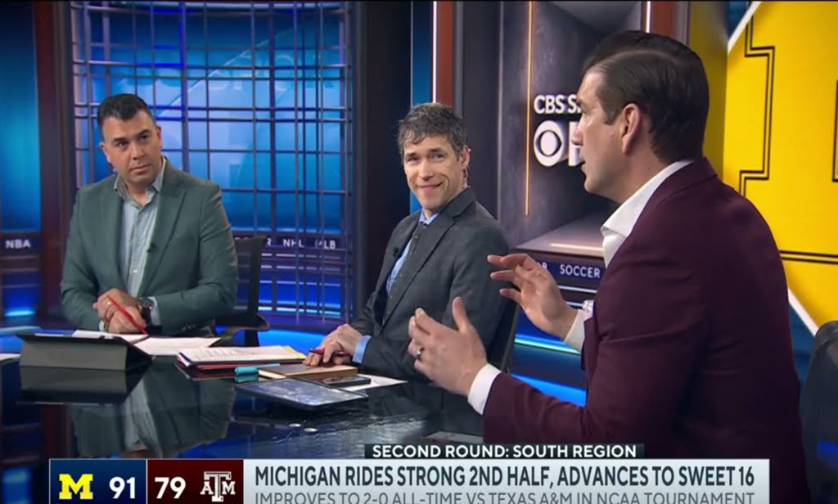Image resolution: width=838 pixels, height=504 pixels.
Task: Click the red pencil in left host's hand
Action: pyautogui.click(x=127, y=315)
